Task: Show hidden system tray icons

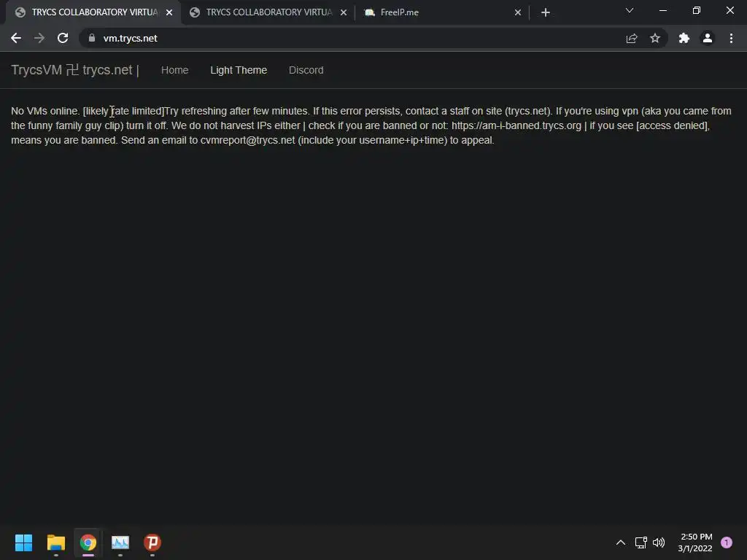Action: point(621,542)
